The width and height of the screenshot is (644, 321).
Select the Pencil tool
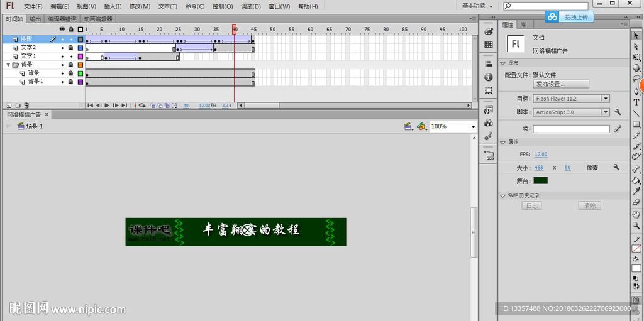click(x=636, y=136)
